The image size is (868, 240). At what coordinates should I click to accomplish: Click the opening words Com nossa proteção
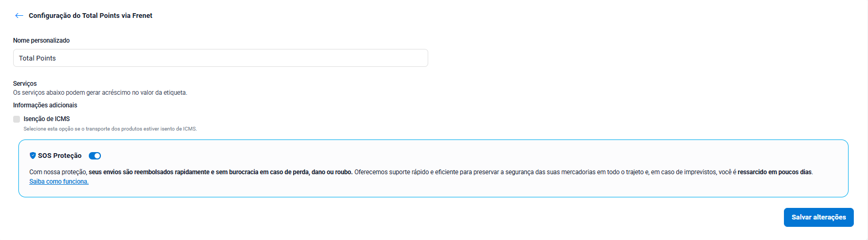coord(58,172)
